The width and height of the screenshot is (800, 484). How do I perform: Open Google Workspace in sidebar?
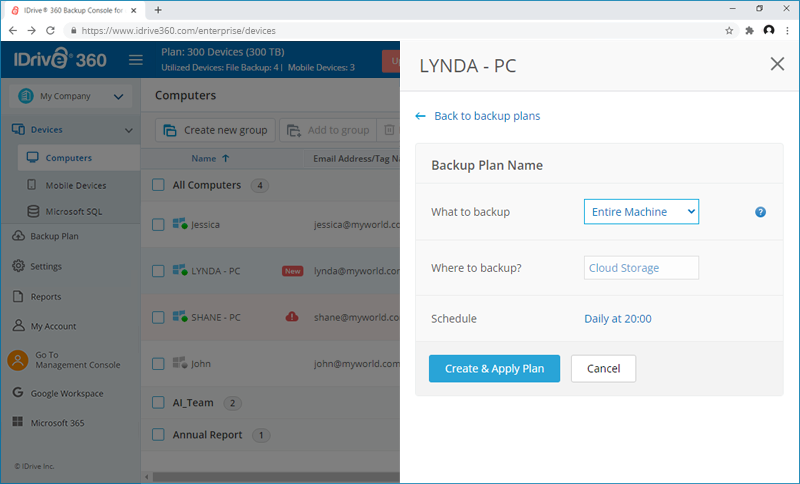click(67, 393)
